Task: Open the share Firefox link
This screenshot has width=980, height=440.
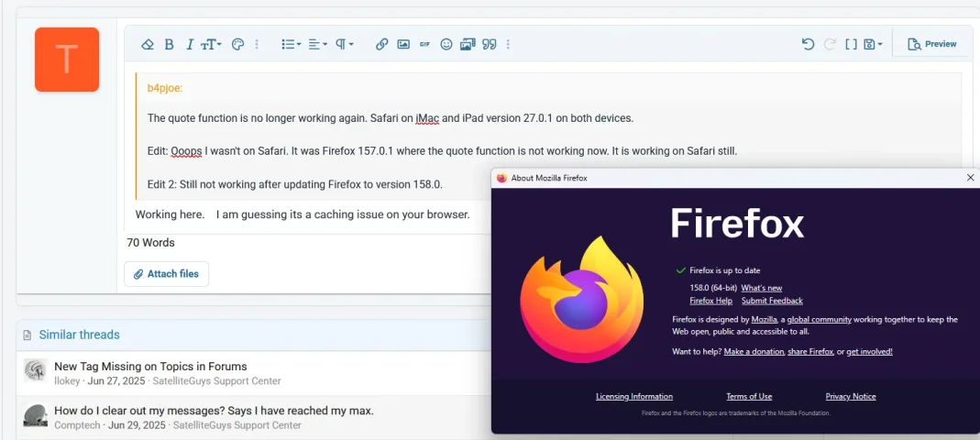Action: click(x=810, y=352)
